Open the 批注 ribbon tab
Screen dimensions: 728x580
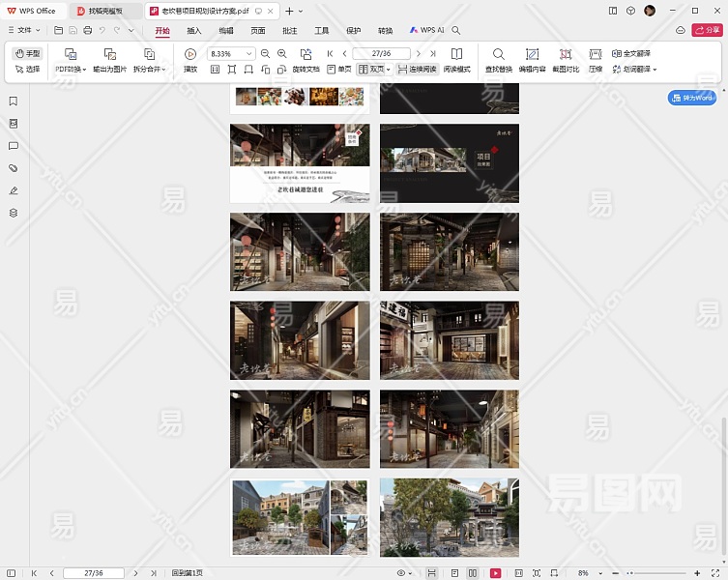(x=289, y=31)
